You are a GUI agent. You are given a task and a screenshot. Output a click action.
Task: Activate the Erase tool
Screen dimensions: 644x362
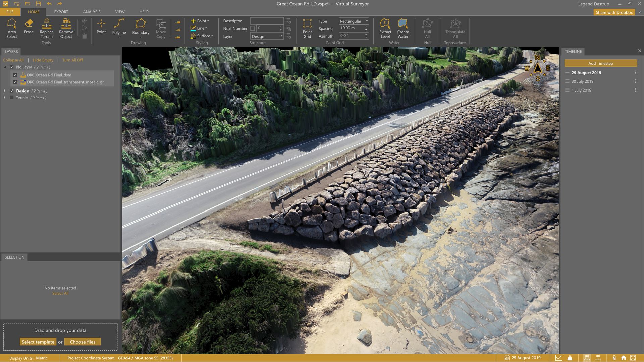pyautogui.click(x=29, y=26)
